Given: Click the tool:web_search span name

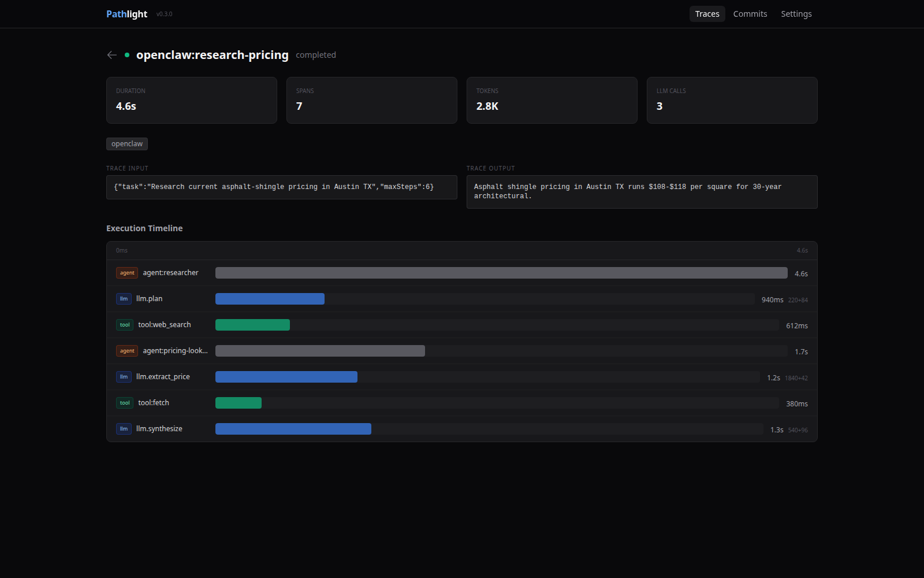Looking at the screenshot, I should 165,325.
